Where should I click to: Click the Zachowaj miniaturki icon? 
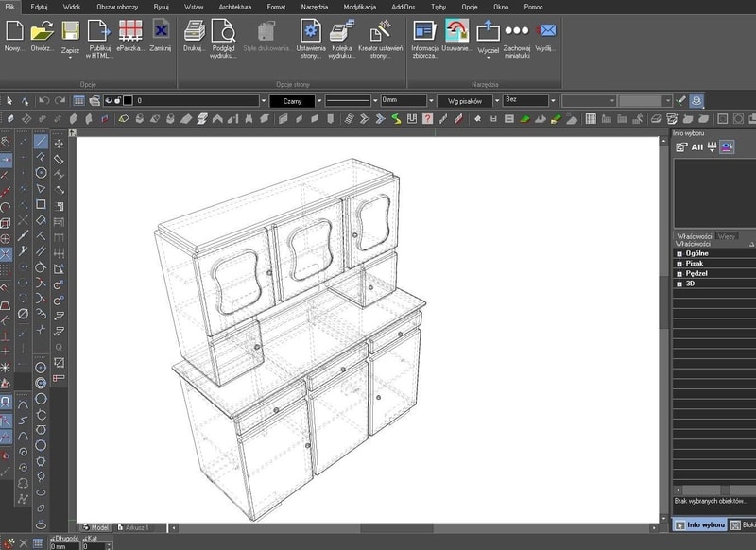coord(516,30)
